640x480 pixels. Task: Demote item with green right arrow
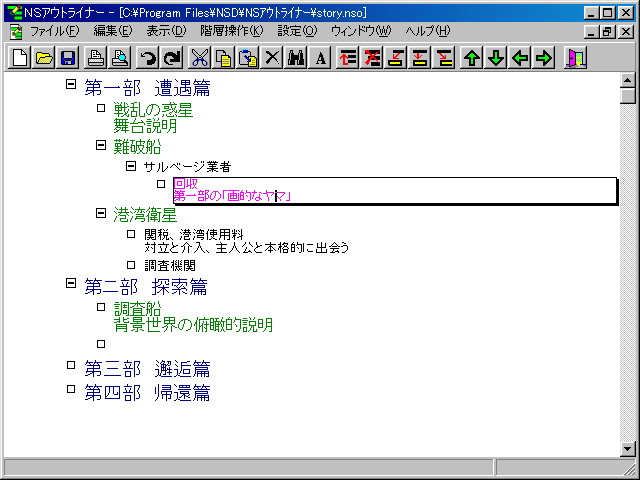pos(544,58)
